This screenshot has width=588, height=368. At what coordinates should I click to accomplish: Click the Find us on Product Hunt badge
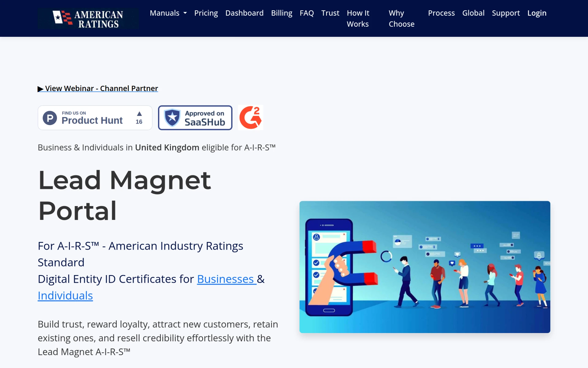(95, 118)
